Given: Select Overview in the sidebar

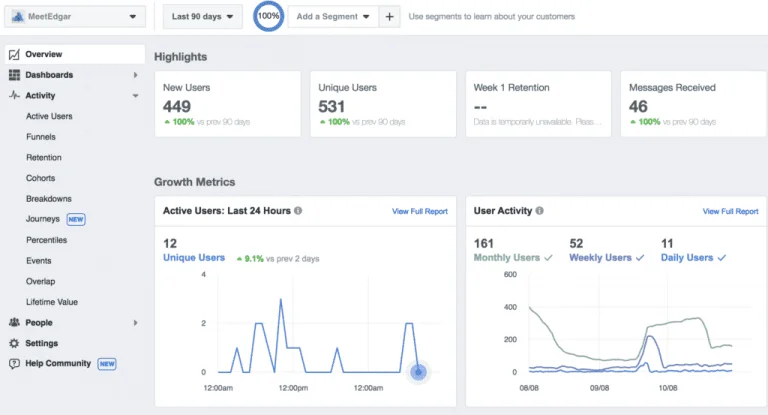Looking at the screenshot, I should tap(75, 54).
